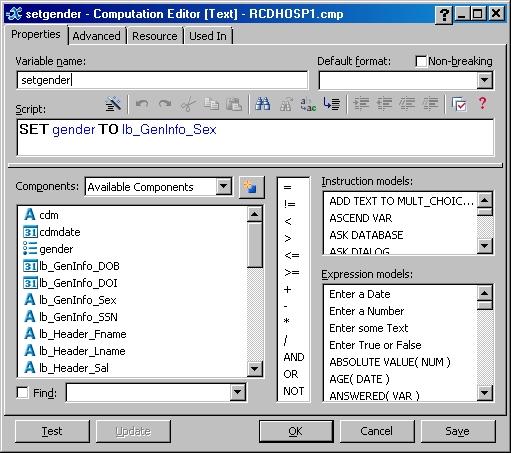Click the application icon in title bar
This screenshot has width=511, height=453.
pyautogui.click(x=14, y=14)
